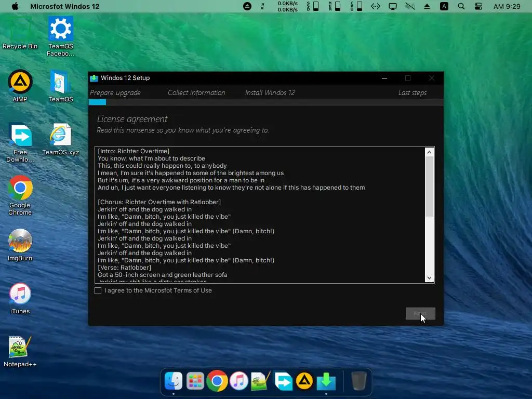Click the '[Chorus: Richter Overtime with Ratlobber]' line
The image size is (532, 399).
pos(159,202)
